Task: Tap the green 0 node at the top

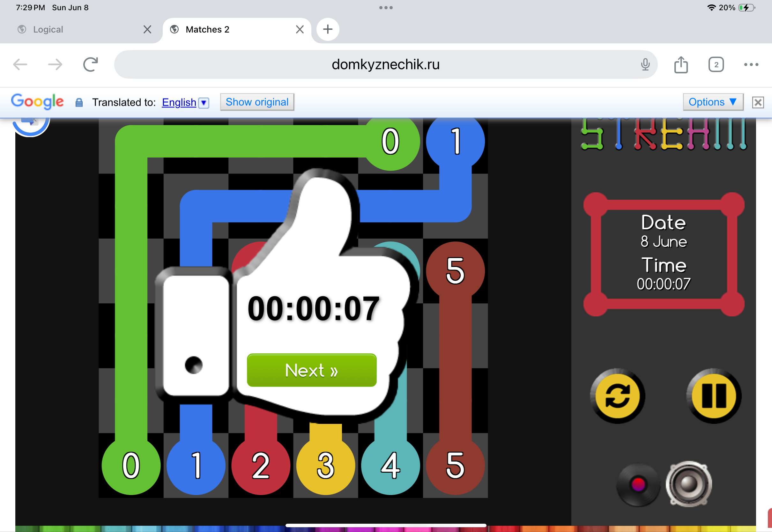Action: point(390,141)
